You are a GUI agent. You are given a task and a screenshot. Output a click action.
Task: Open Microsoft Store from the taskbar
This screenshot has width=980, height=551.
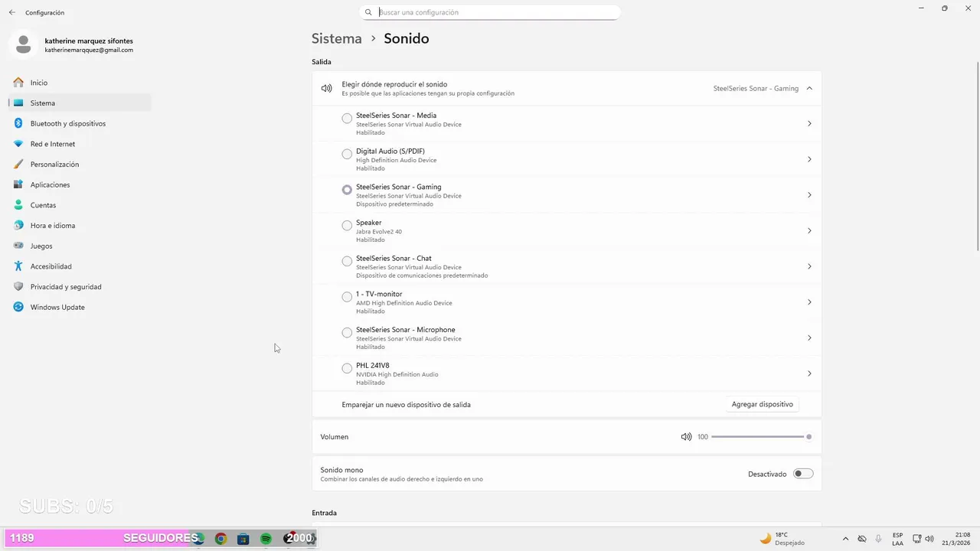(x=243, y=539)
